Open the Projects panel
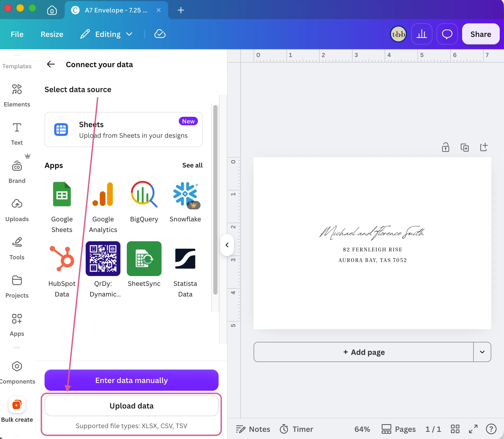Screen dimensions: 504x439 pyautogui.click(x=17, y=287)
